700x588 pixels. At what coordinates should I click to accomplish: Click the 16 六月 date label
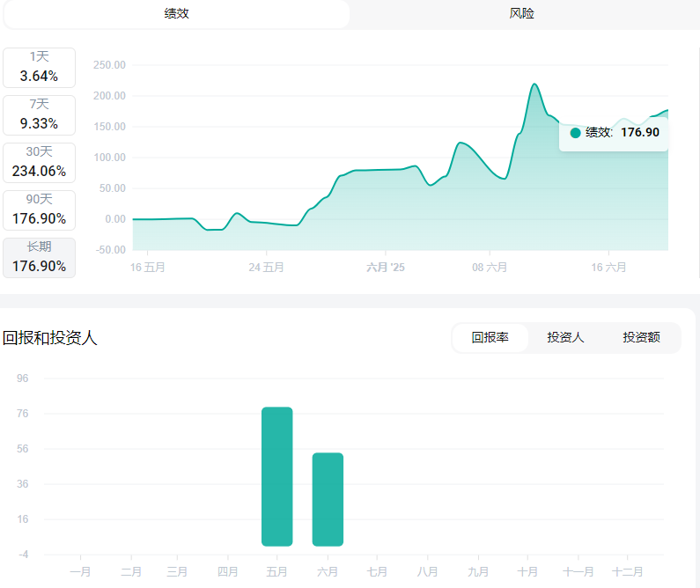click(608, 267)
